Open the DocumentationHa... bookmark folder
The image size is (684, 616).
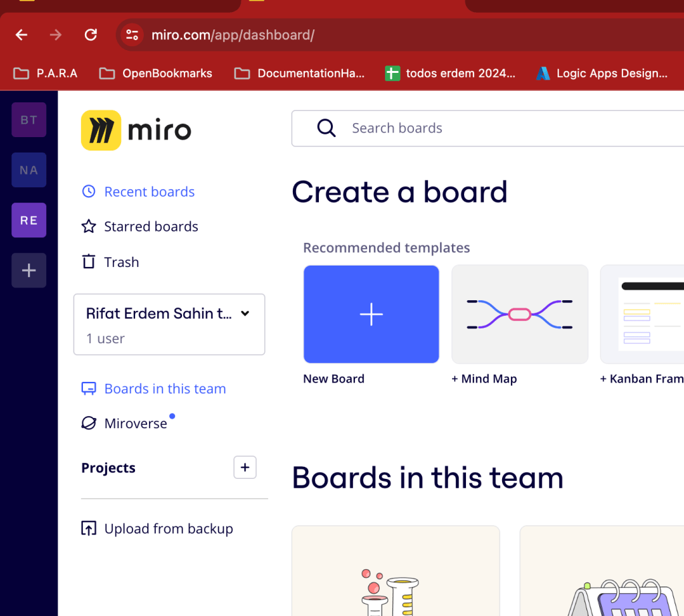coord(300,74)
